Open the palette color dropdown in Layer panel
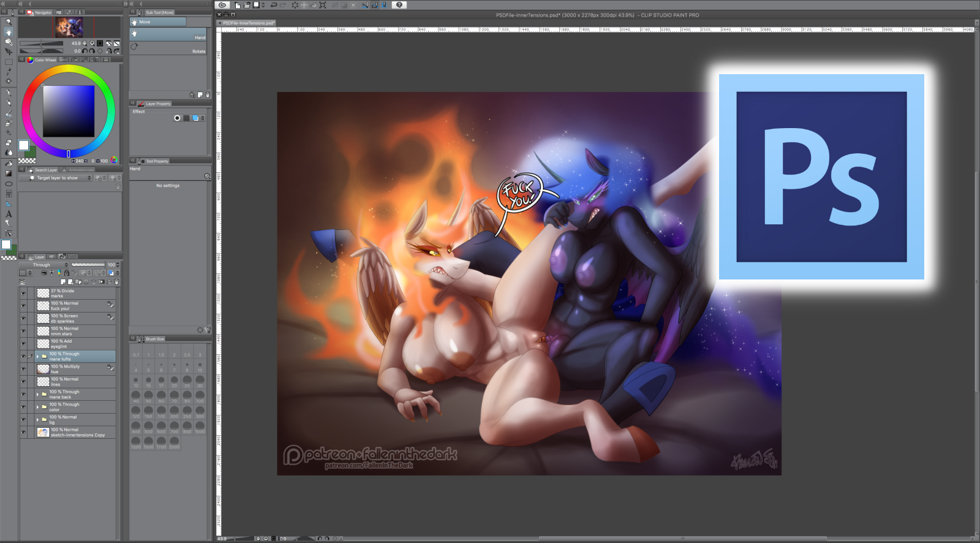 pyautogui.click(x=25, y=273)
